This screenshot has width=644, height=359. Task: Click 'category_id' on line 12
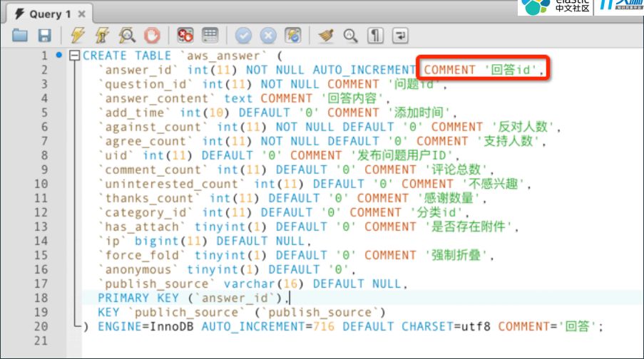145,212
